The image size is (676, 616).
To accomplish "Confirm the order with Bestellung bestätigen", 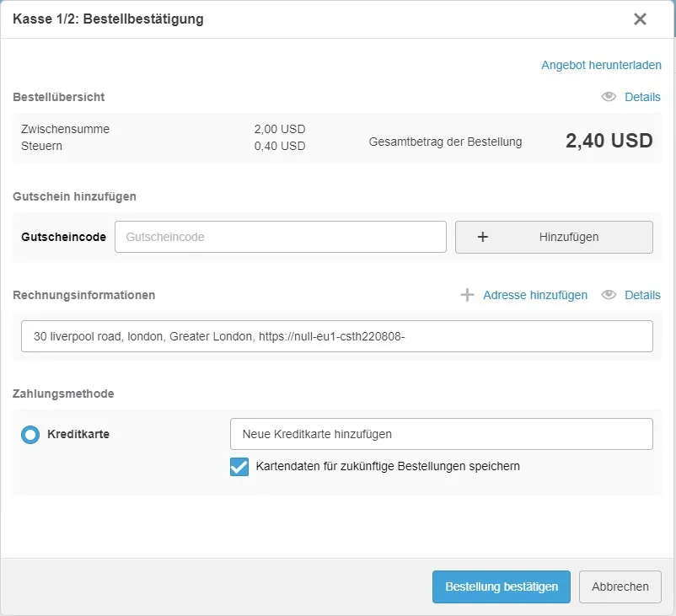I will pyautogui.click(x=502, y=587).
